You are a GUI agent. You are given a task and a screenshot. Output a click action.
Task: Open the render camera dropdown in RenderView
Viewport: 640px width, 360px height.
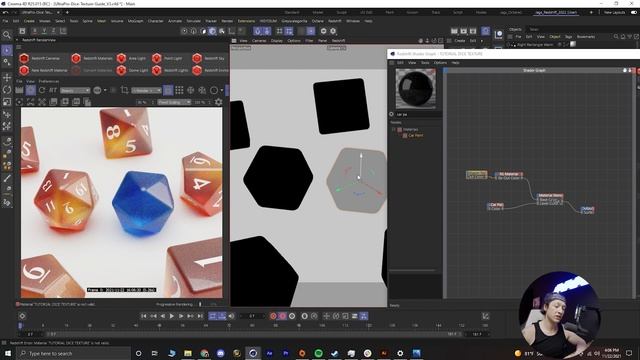click(147, 90)
